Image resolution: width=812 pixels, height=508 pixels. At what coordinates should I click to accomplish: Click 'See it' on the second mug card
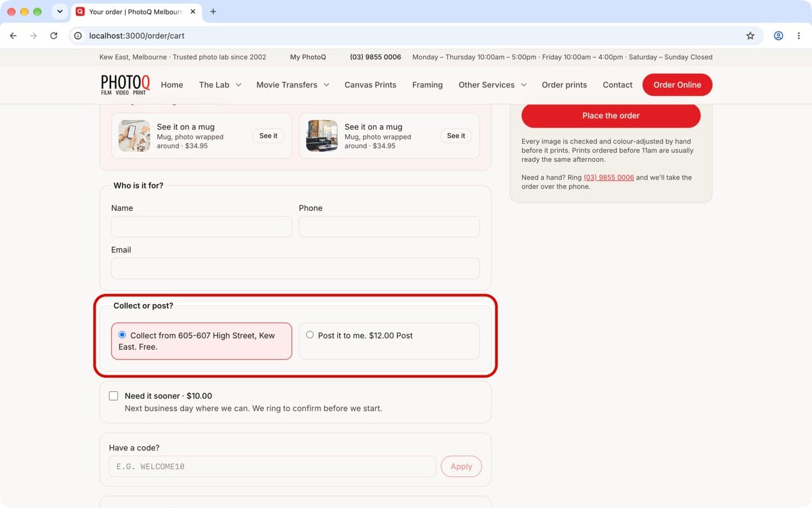click(456, 136)
